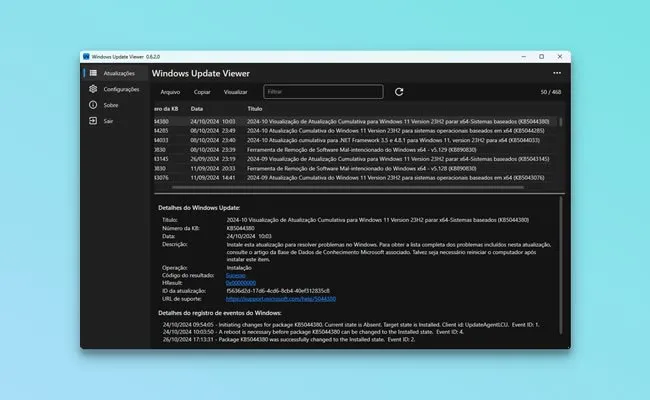Image resolution: width=650 pixels, height=400 pixels.
Task: Click the Windows Update Viewer title bar icon
Action: pyautogui.click(x=86, y=57)
